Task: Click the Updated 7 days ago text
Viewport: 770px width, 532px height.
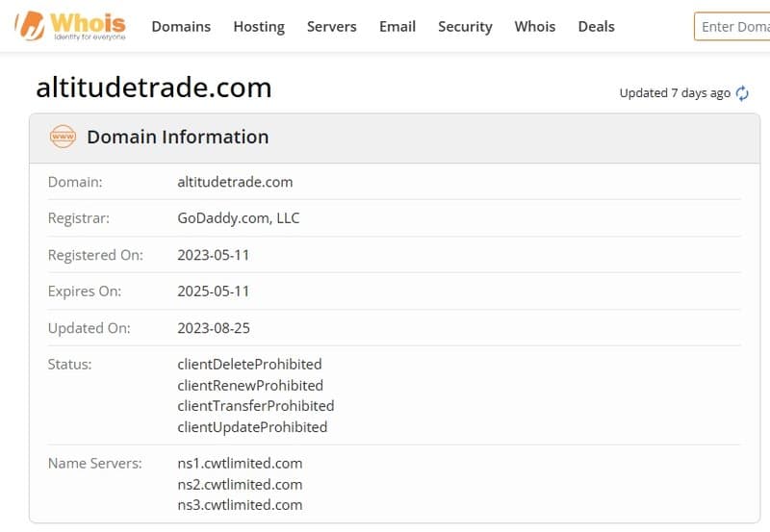Action: 675,93
